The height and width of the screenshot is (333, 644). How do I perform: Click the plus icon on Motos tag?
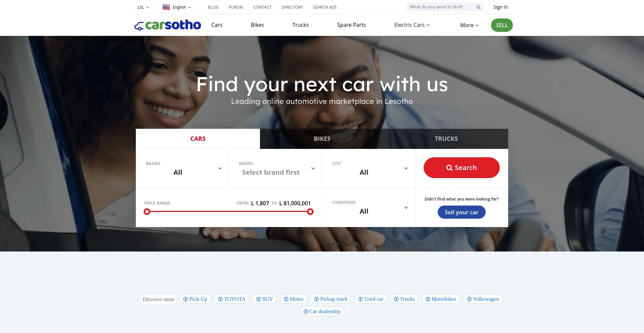pyautogui.click(x=286, y=299)
